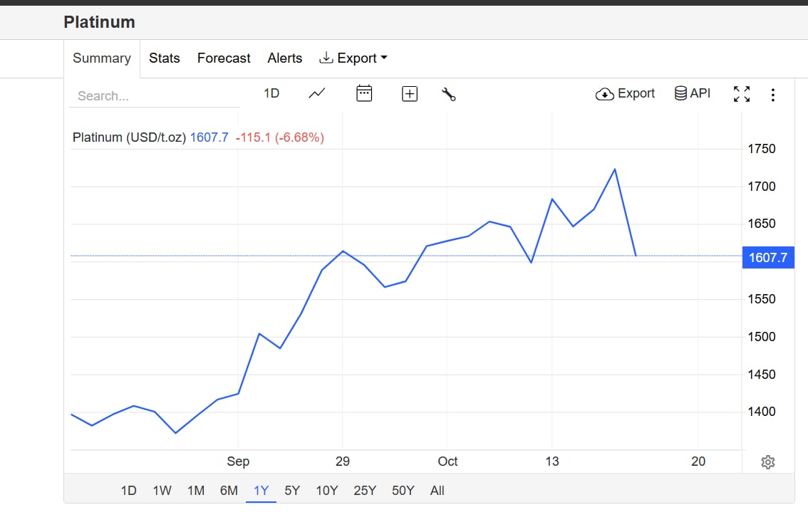Click the add comparison plus icon

pos(410,94)
